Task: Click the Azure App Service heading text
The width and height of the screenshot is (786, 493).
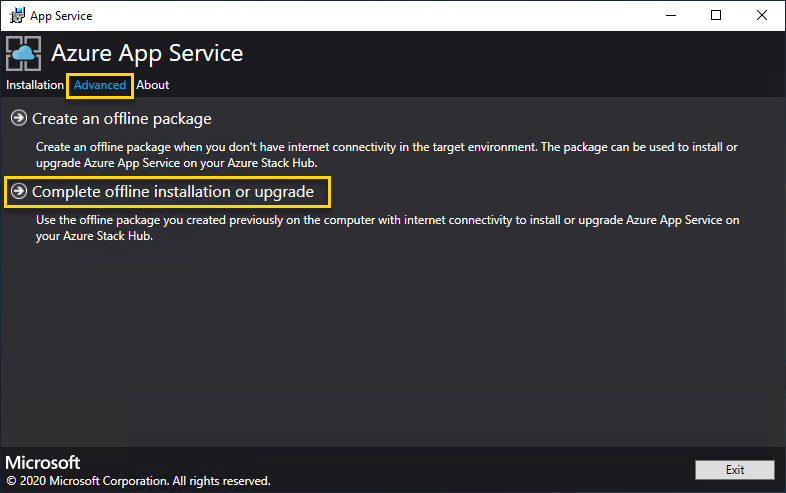Action: click(147, 53)
